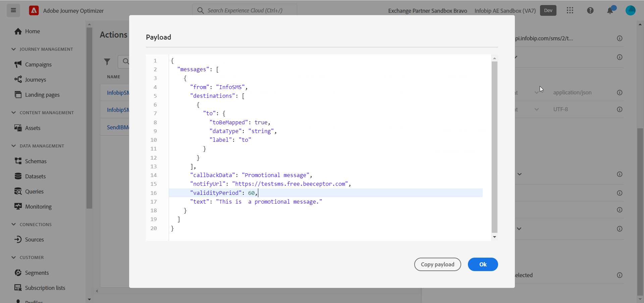Go to Schemas in the sidebar
This screenshot has height=303, width=644.
tap(36, 161)
